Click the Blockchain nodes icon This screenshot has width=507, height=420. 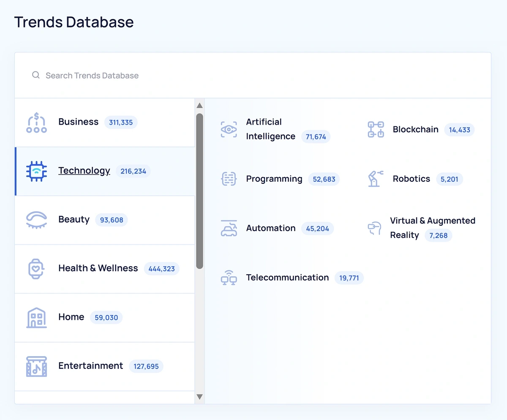pyautogui.click(x=376, y=129)
